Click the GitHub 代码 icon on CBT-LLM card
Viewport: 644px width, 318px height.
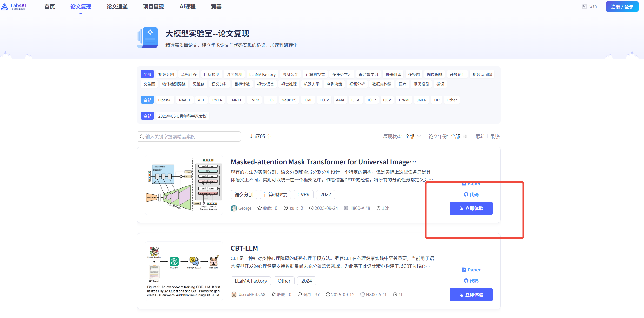(466, 281)
